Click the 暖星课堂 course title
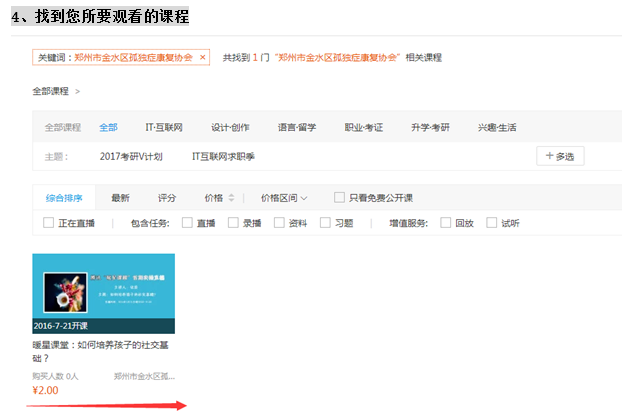The width and height of the screenshot is (633, 418). 100,351
